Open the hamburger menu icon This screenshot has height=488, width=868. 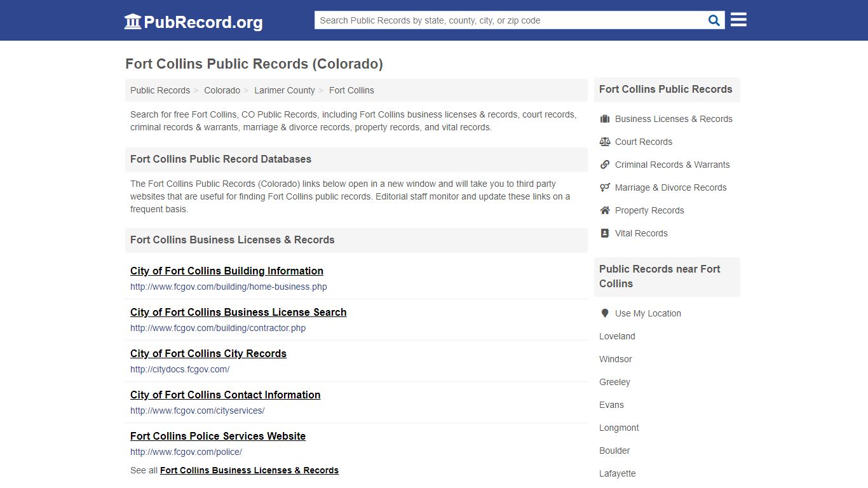coord(738,20)
